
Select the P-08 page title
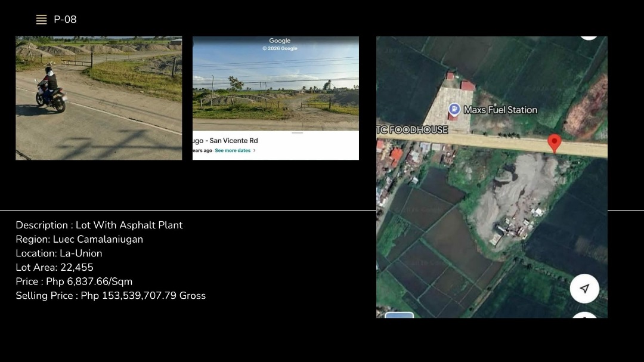(x=65, y=19)
